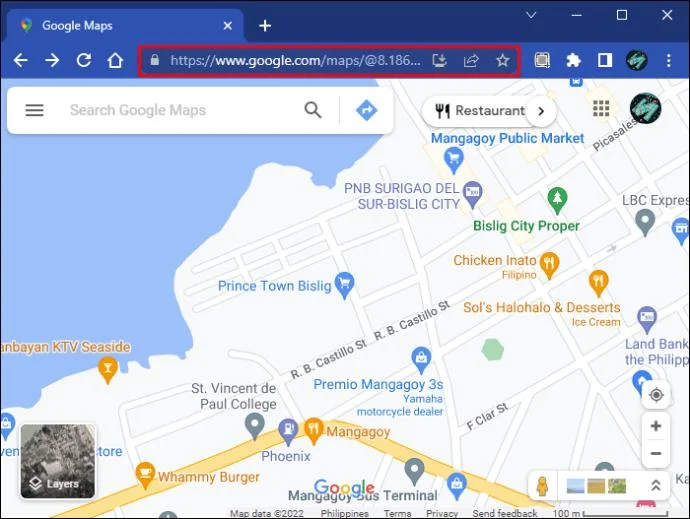Click the Bislig City Proper label
Viewport: 690px width, 519px height.
click(526, 226)
